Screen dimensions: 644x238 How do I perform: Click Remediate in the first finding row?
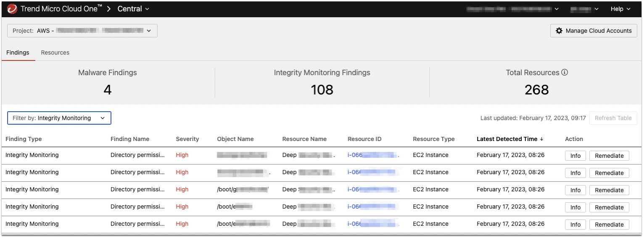[609, 156]
